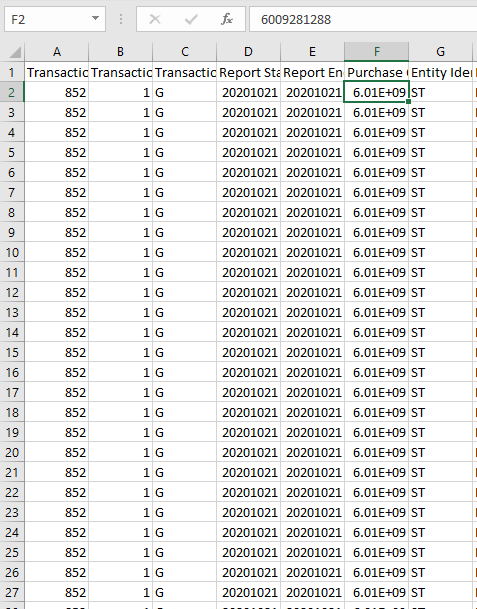Click cell G16 containing ST
Viewport: 477px width, 609px height.
coord(440,372)
